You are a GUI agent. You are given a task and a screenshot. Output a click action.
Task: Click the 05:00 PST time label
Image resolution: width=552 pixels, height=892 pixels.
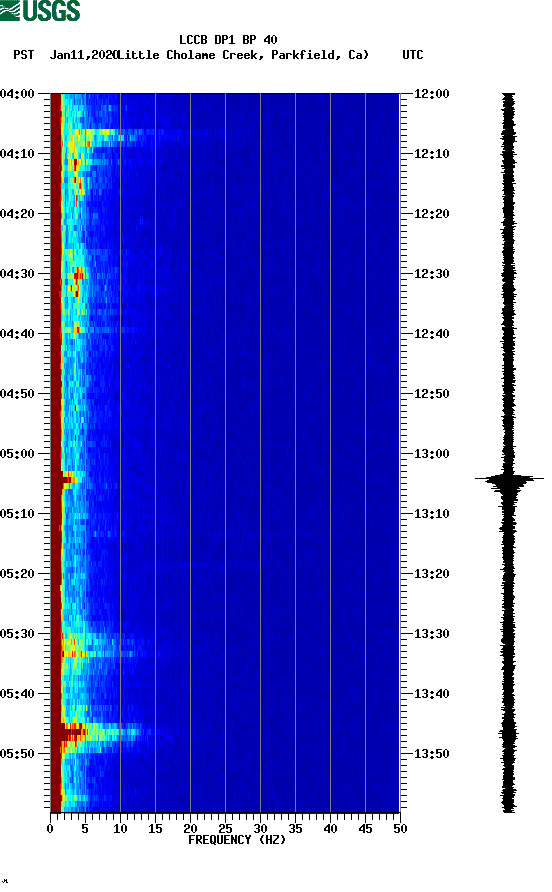17,454
